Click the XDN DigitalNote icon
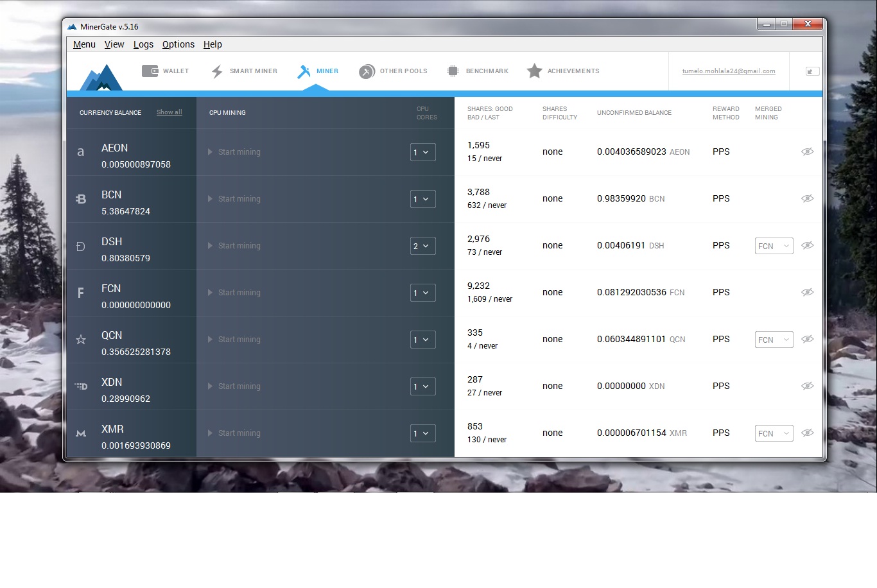877x588 pixels. (x=81, y=386)
